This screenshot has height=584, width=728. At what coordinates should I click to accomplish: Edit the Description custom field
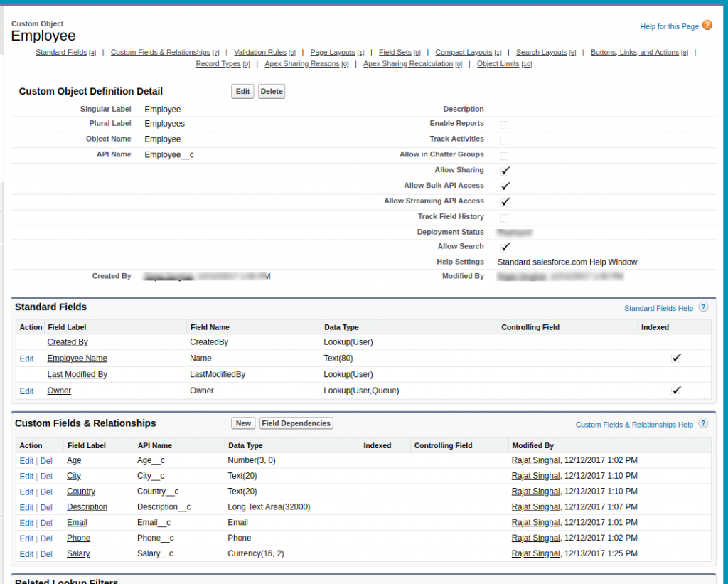[26, 508]
